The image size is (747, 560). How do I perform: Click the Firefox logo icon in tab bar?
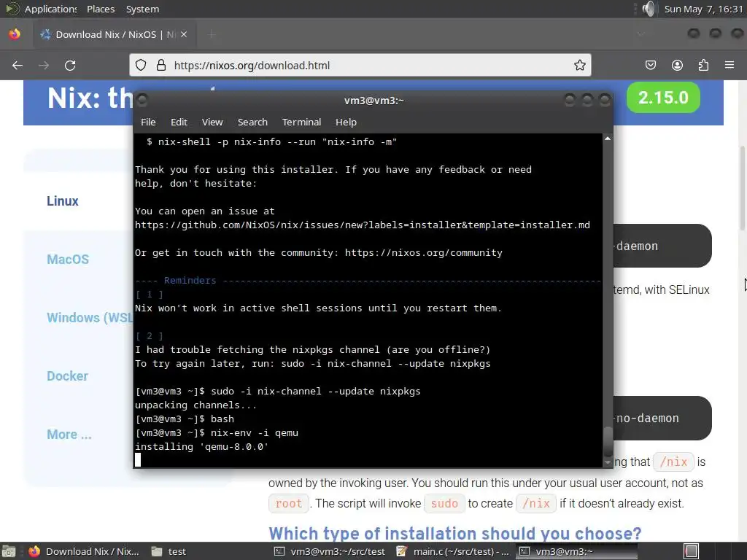(15, 34)
